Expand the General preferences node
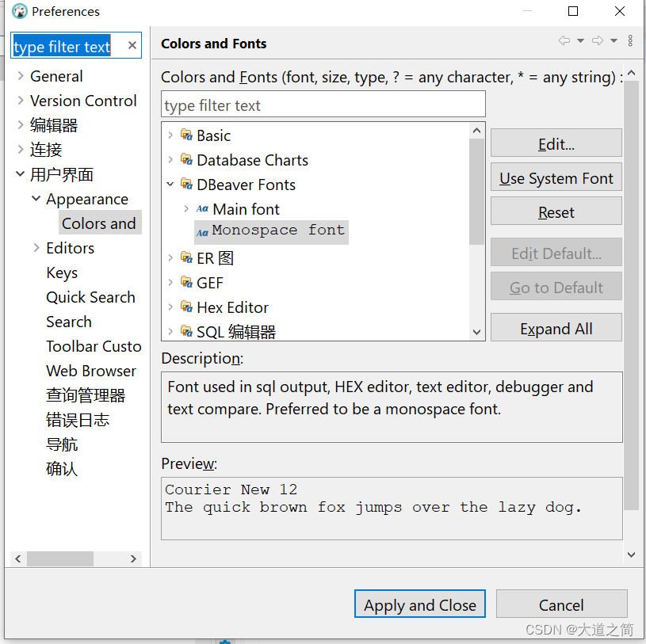 pyautogui.click(x=20, y=76)
